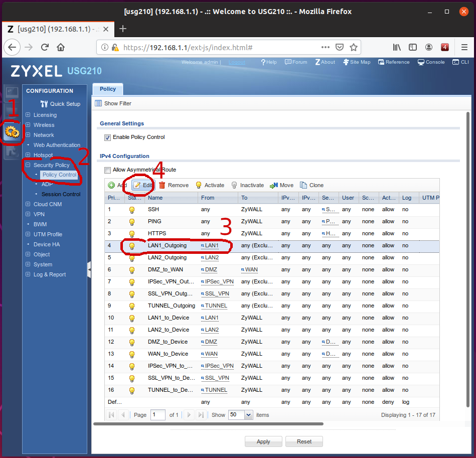Click Activate in the policy toolbar
Viewport: 476px width, 458px height.
(x=210, y=185)
